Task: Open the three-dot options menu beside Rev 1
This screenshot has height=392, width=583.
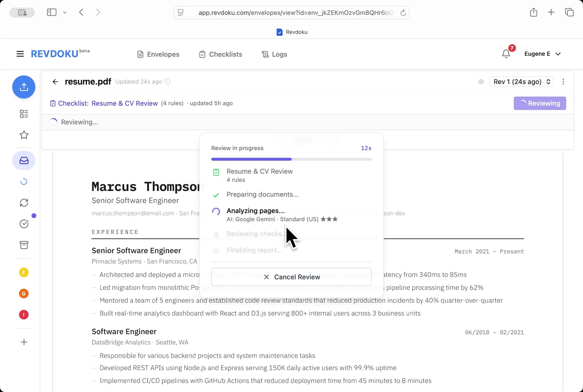Action: pos(563,82)
